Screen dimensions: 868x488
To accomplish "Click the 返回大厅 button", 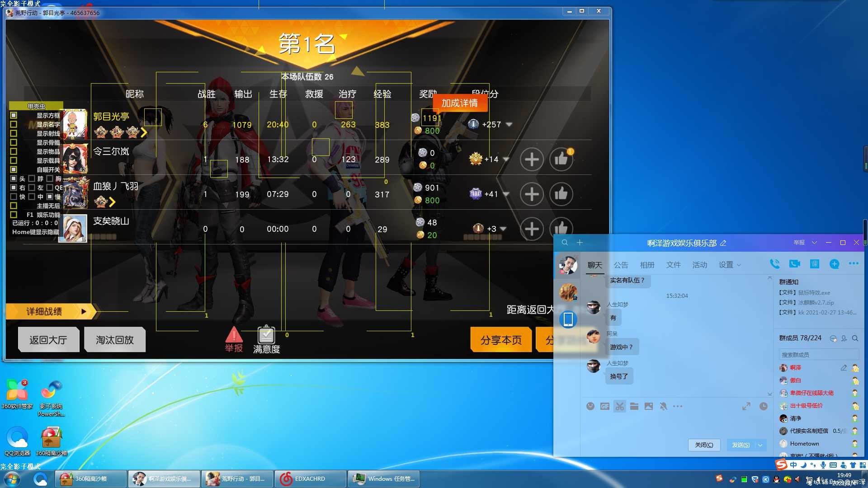I will pos(48,340).
